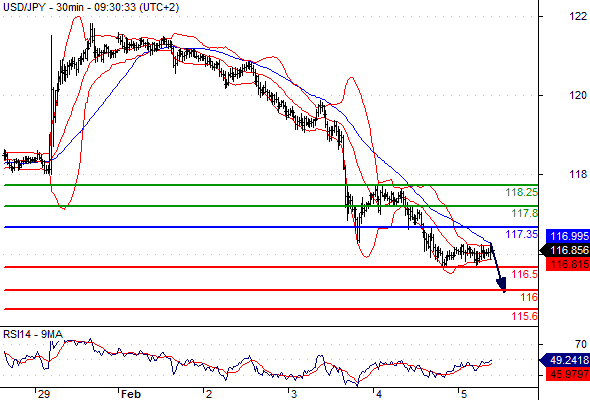Screen dimensions: 590x400
Task: Click the RSI14 - 9MA indicator label
Action: [33, 334]
